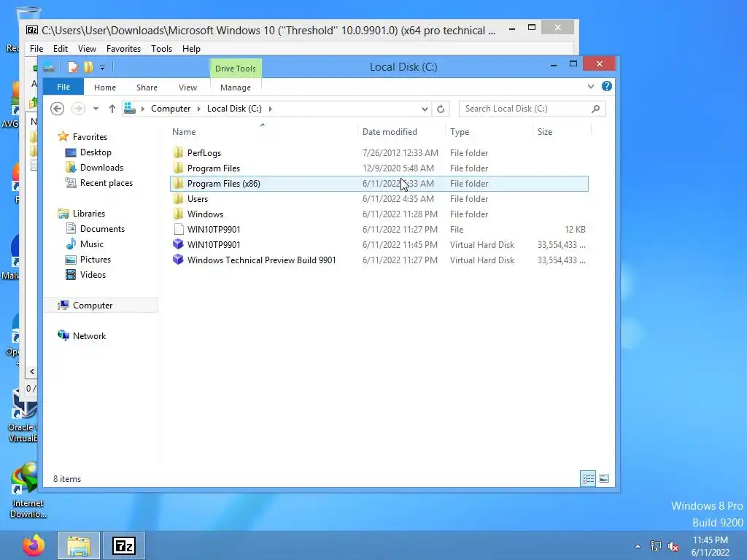Switch to Details view in status bar
This screenshot has width=747, height=560.
588,478
